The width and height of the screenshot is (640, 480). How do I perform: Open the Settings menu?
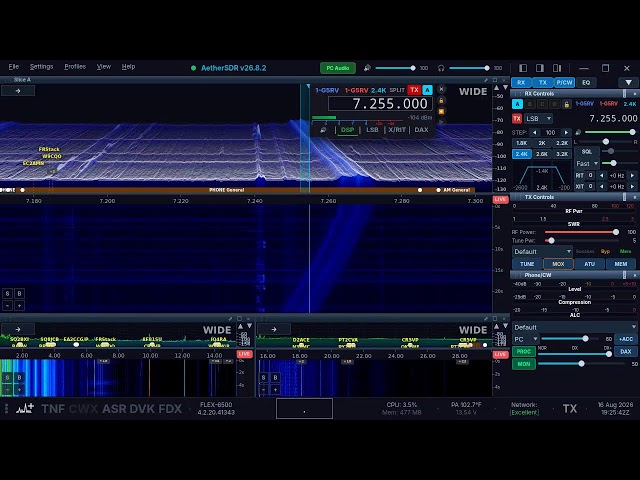(x=41, y=67)
